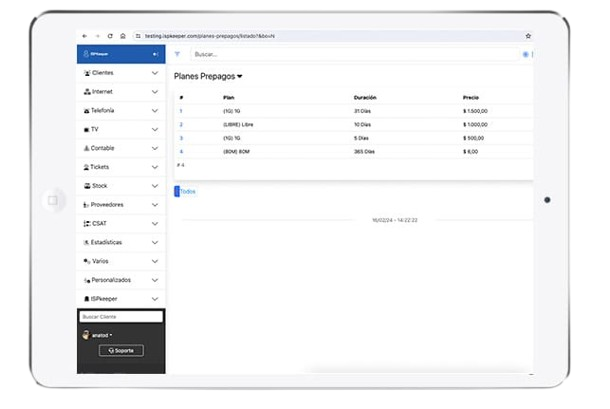Viewport: 610px width, 409px height.
Task: Open the Planes Prepagos title dropdown caret
Action: (240, 76)
